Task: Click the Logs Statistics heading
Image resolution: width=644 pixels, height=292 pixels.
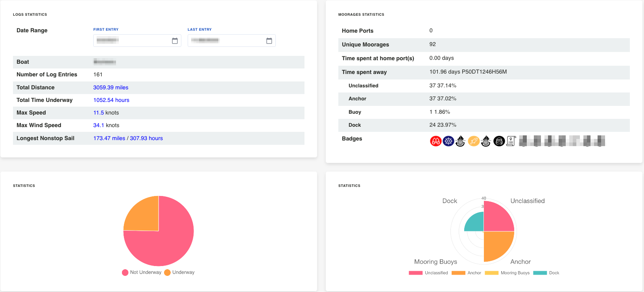Action: [x=30, y=15]
